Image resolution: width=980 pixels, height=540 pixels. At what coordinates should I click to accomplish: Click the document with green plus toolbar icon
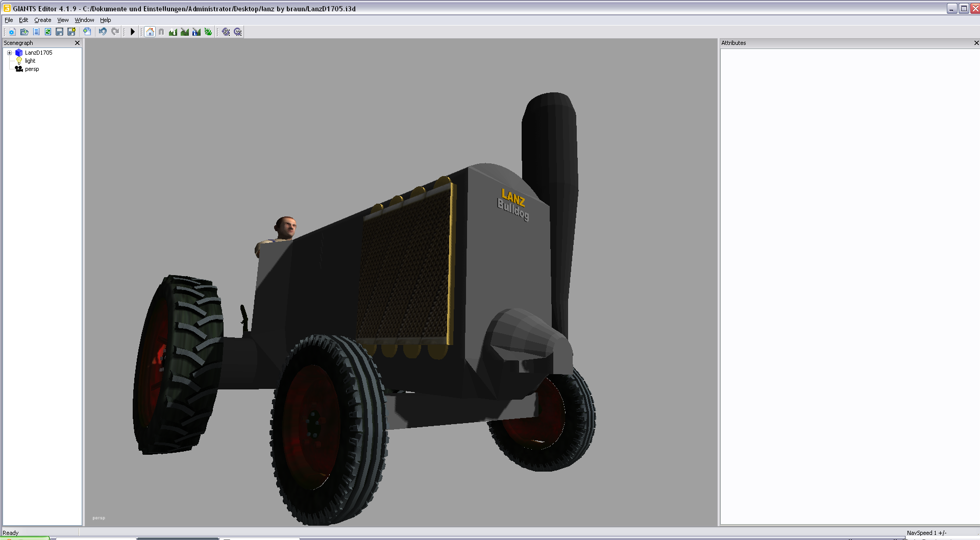pyautogui.click(x=87, y=32)
